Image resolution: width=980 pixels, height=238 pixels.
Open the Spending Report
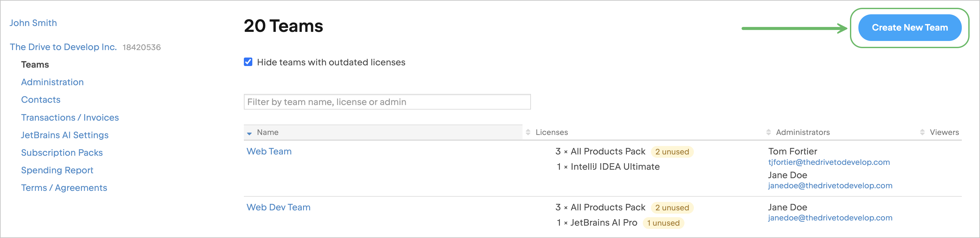(x=57, y=170)
